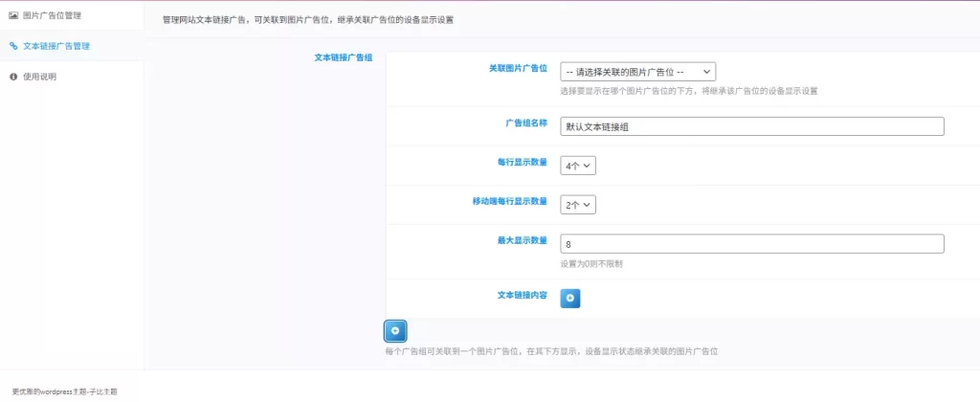Click the 广告组名称 label
This screenshot has width=980, height=402.
(x=526, y=123)
